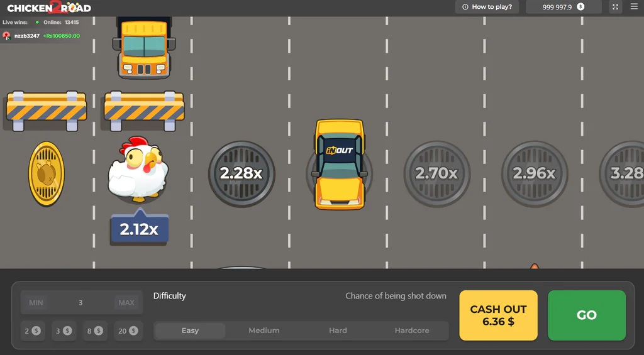Image resolution: width=644 pixels, height=355 pixels.
Task: Set bet to MIN
Action: coord(36,302)
